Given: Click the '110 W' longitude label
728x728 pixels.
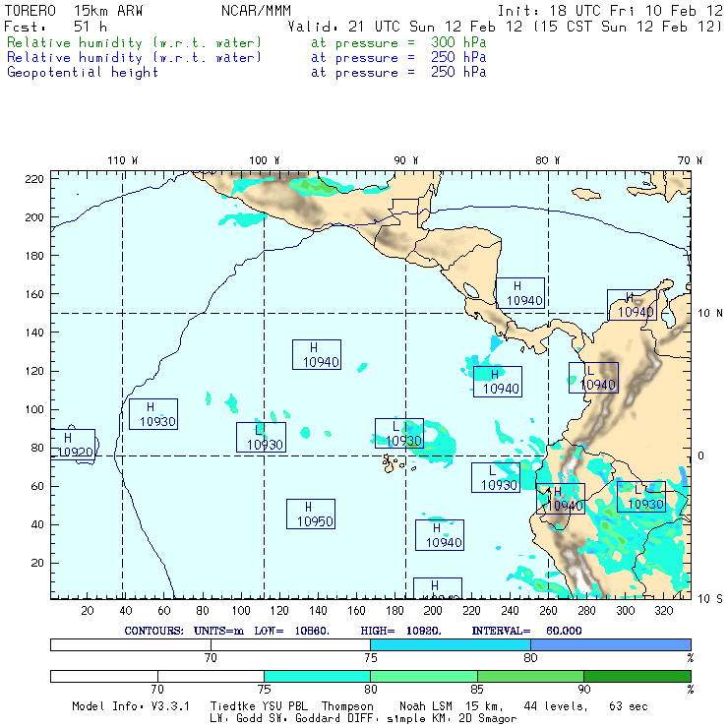Looking at the screenshot, I should coord(123,160).
